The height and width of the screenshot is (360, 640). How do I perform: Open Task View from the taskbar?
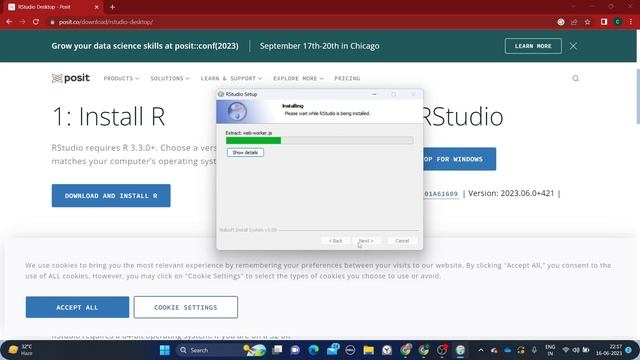tap(278, 350)
